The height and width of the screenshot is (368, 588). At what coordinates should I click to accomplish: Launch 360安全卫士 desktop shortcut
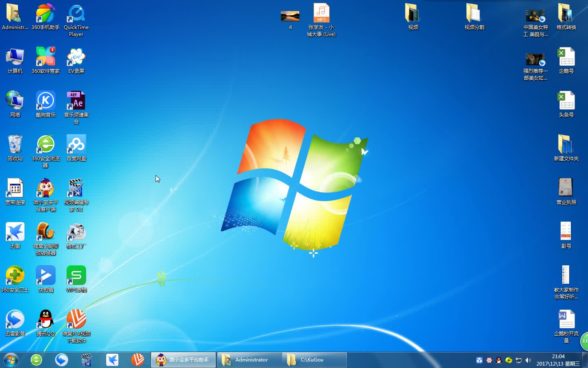tap(15, 279)
